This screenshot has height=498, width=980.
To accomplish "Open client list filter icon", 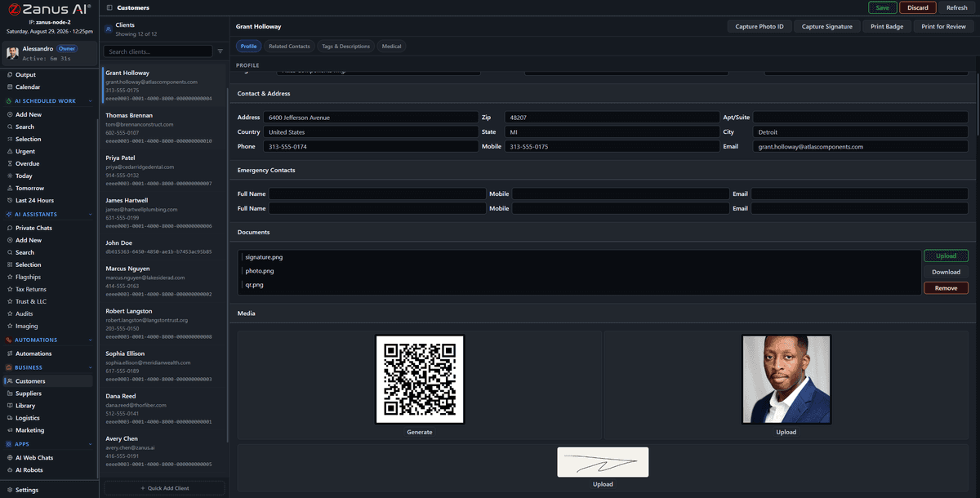I will point(220,51).
